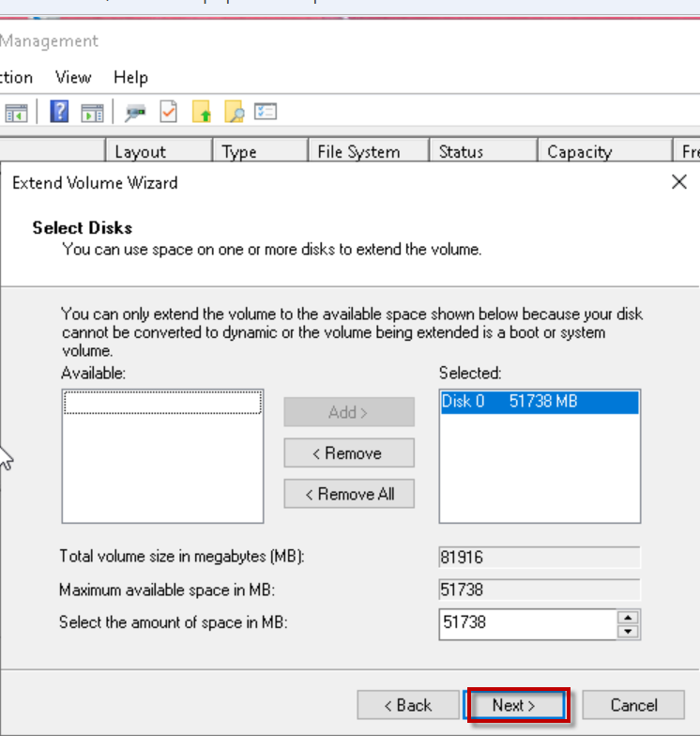
Task: Click the Remove button
Action: (349, 453)
